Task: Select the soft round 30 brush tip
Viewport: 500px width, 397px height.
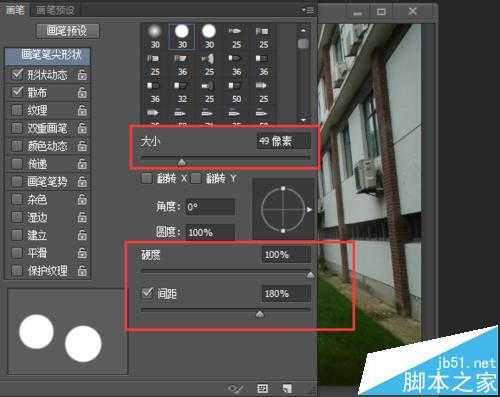Action: (155, 37)
